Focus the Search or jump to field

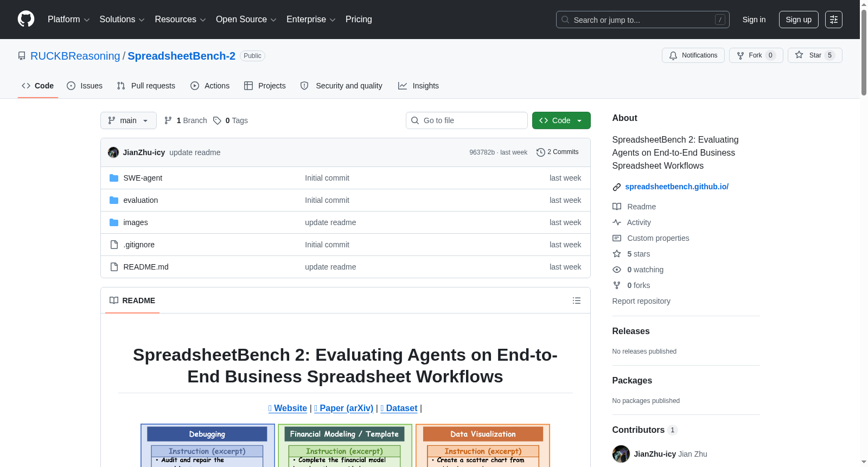click(643, 20)
